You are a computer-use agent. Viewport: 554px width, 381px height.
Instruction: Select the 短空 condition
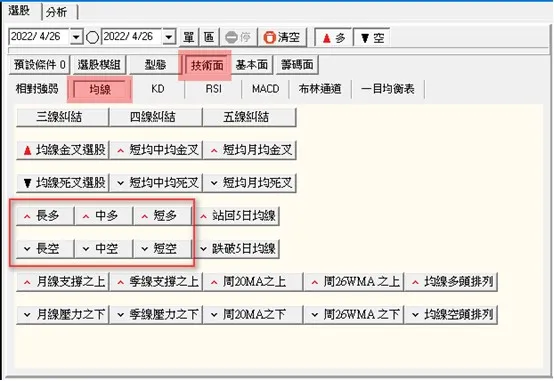[162, 249]
